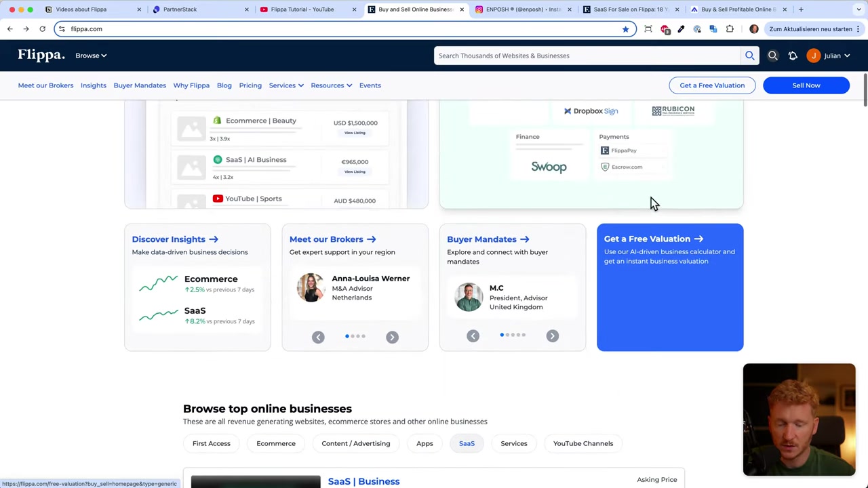The height and width of the screenshot is (488, 868).
Task: Go forward with the browser forward arrow
Action: pyautogui.click(x=26, y=29)
